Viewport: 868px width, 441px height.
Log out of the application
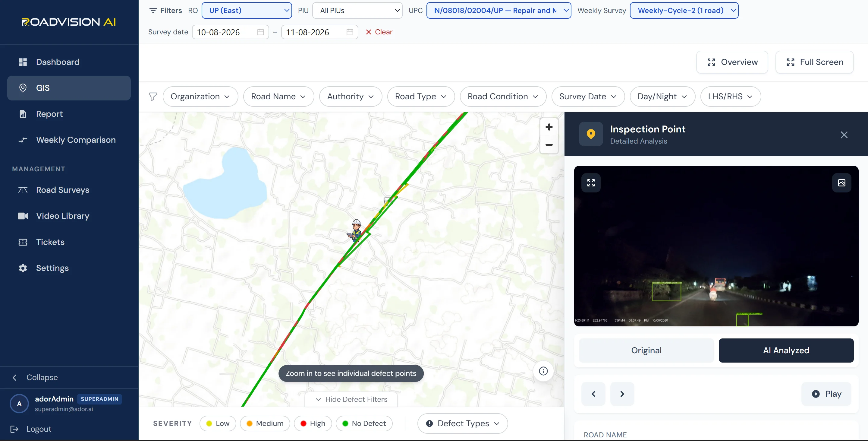pyautogui.click(x=31, y=429)
